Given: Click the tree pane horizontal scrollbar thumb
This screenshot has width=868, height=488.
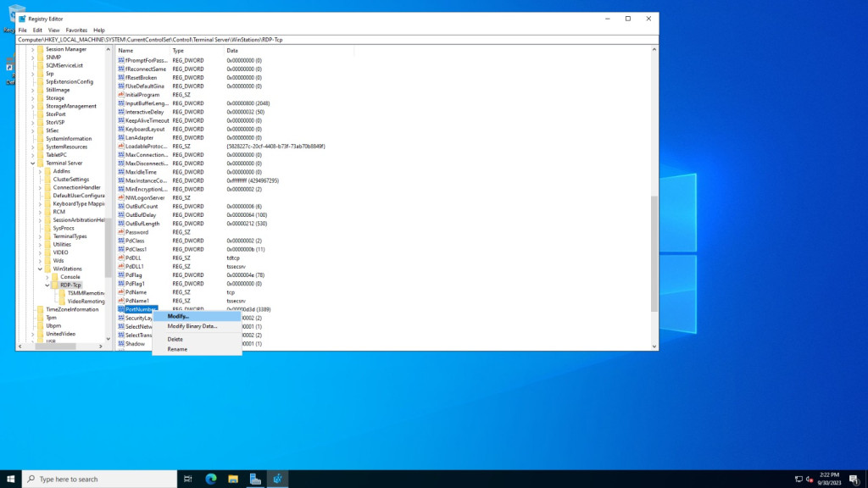Looking at the screenshot, I should tap(55, 347).
